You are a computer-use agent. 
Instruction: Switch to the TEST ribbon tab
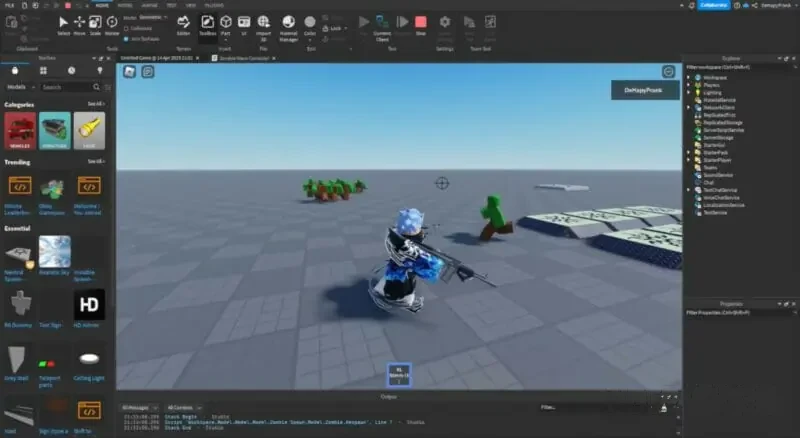click(171, 5)
